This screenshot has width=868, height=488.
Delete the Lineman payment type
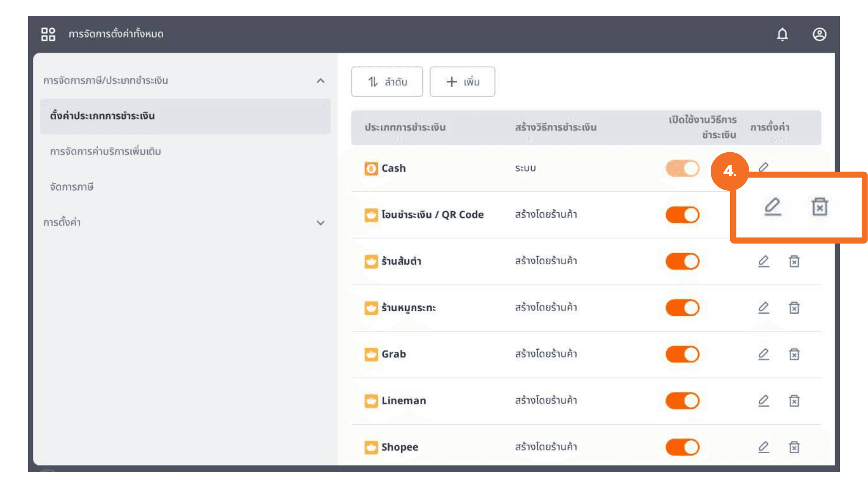[794, 401]
